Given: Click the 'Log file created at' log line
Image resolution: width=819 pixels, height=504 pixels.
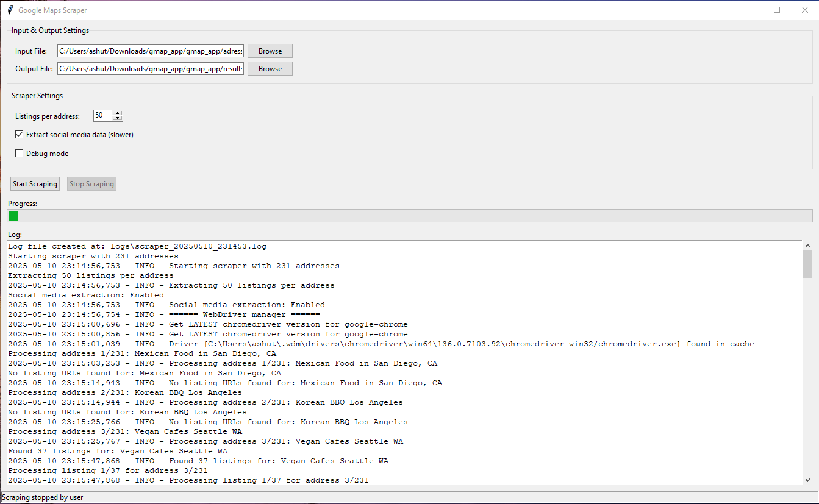Looking at the screenshot, I should coord(137,246).
